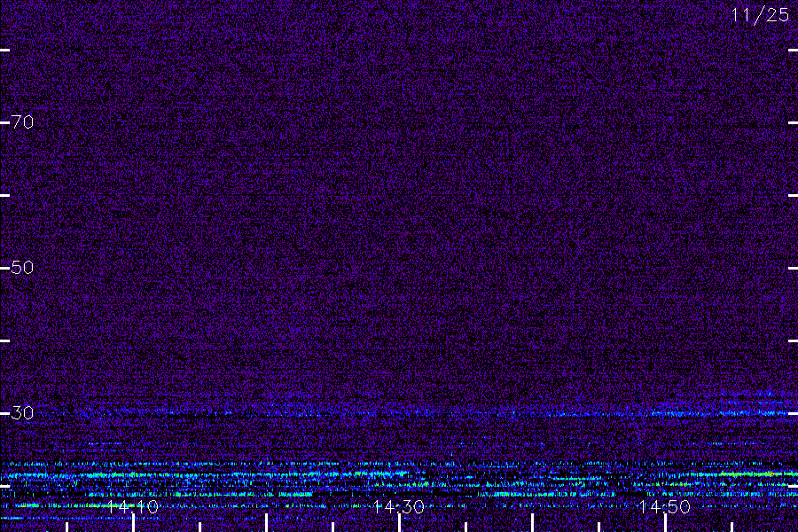
Task: Select the 14:10 time axis label
Action: (x=133, y=506)
